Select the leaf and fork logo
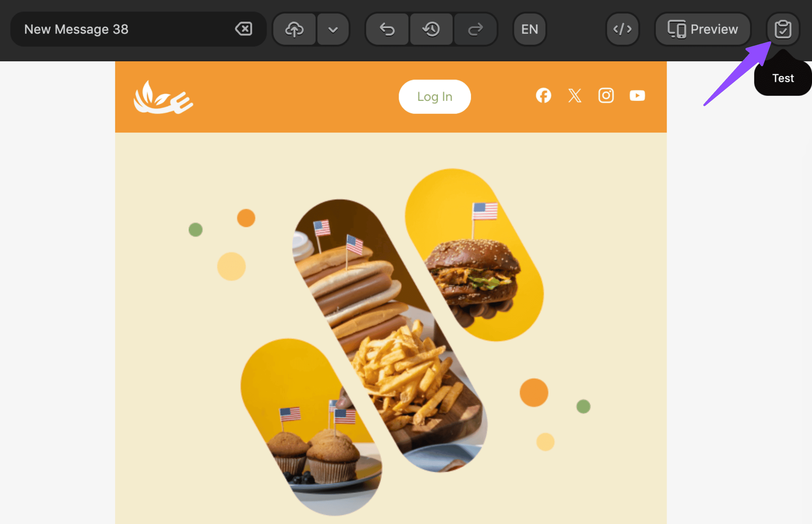This screenshot has height=524, width=812. tap(163, 97)
